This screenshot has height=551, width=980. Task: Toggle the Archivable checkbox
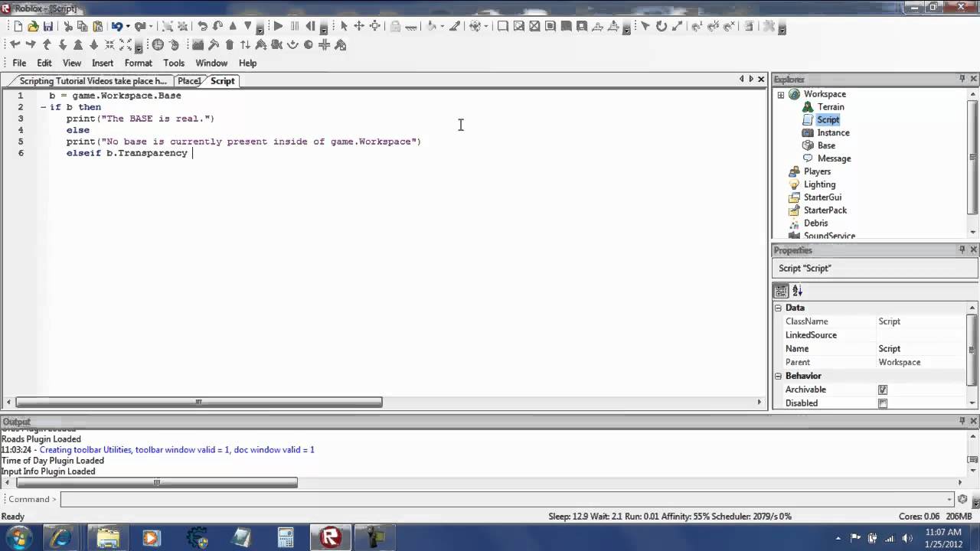pos(883,390)
